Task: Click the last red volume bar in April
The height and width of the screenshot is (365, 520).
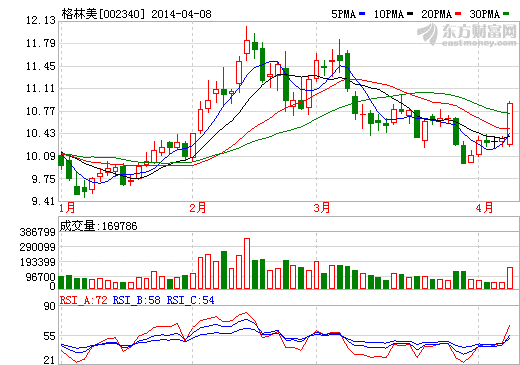Action: click(510, 278)
